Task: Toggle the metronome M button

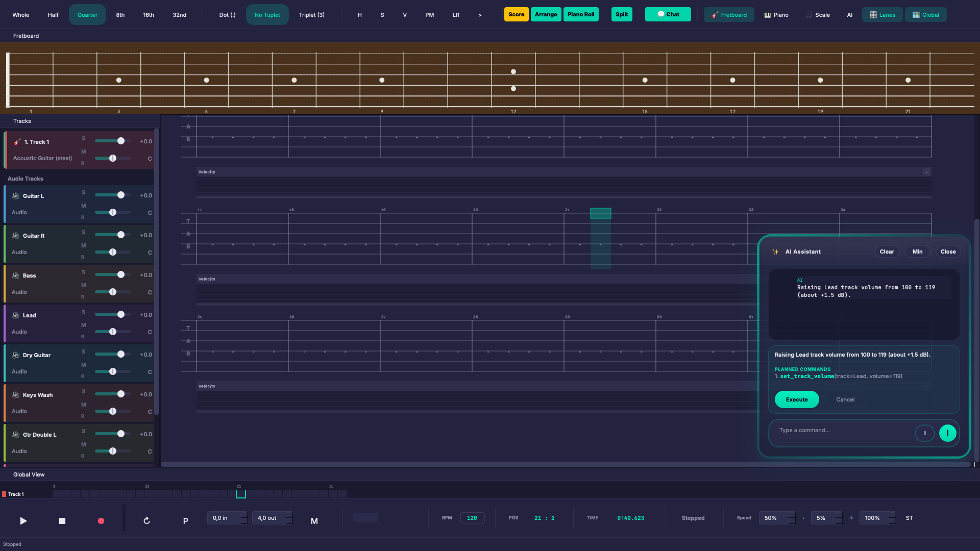Action: point(314,521)
